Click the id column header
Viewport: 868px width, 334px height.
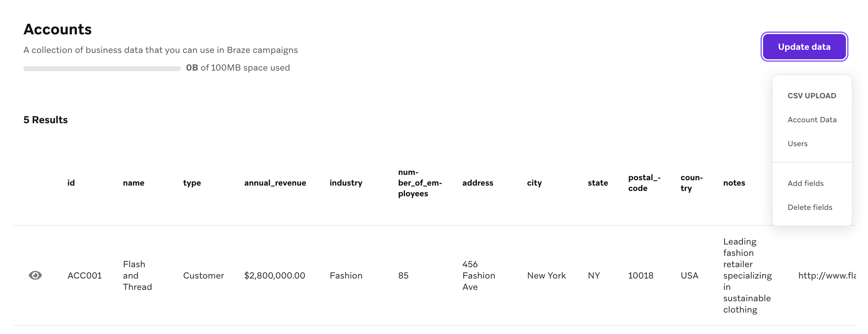71,183
